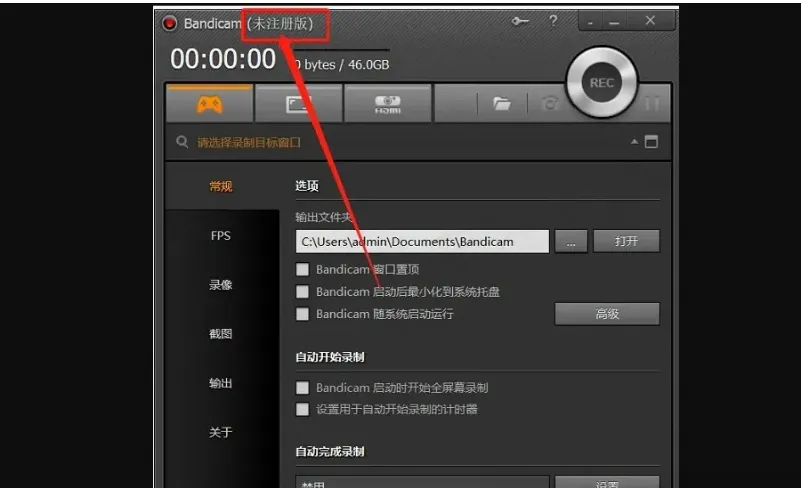Switch to the 录像 tab
Screen dimensions: 801x488
pyautogui.click(x=221, y=285)
